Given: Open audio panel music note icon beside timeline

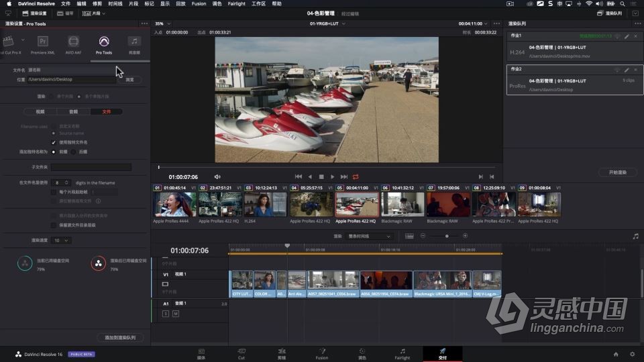Looking at the screenshot, I should coord(635,237).
